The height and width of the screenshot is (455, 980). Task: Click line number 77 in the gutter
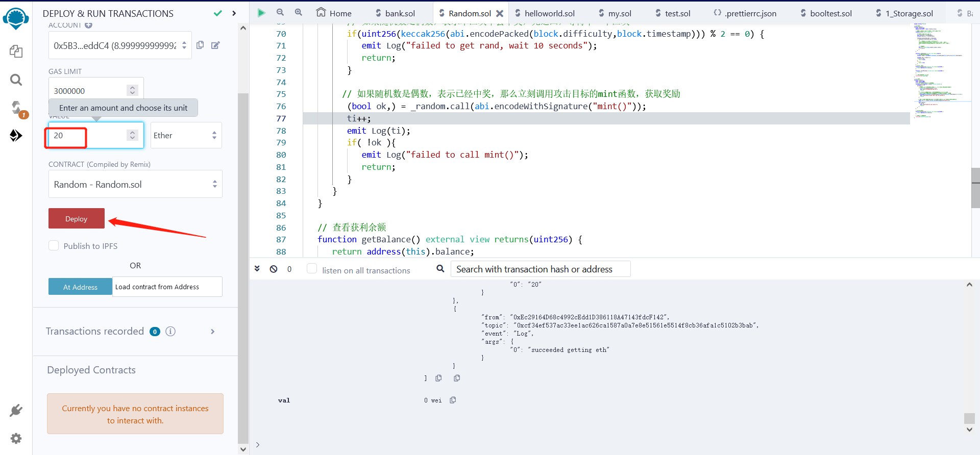point(281,118)
